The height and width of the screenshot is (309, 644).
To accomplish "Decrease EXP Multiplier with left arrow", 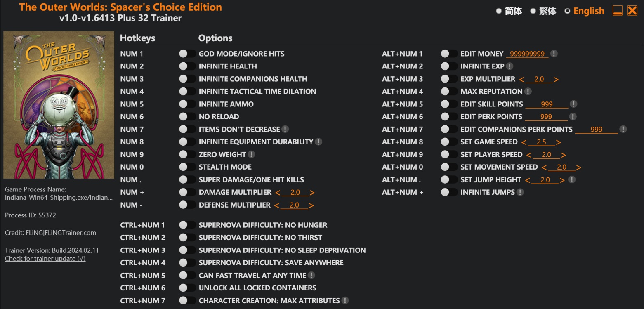I will pyautogui.click(x=522, y=79).
